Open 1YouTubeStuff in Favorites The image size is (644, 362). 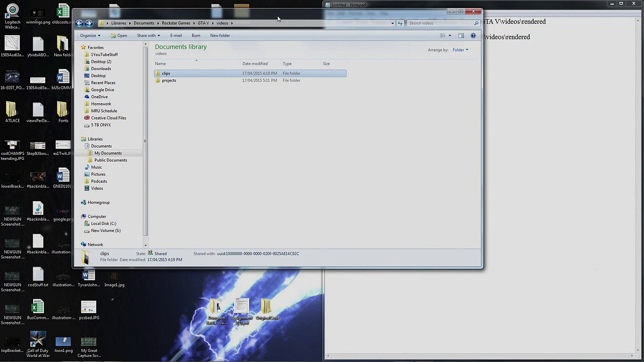point(104,54)
